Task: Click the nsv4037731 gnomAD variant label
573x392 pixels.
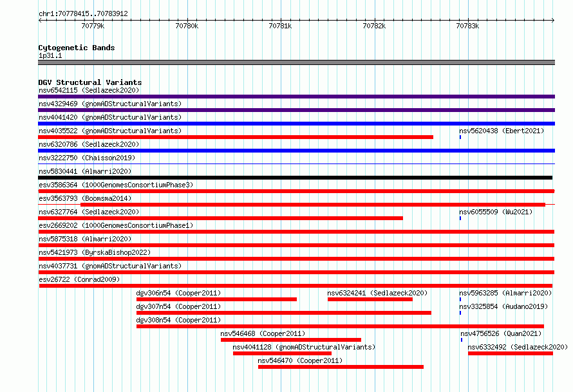Action: (110, 266)
